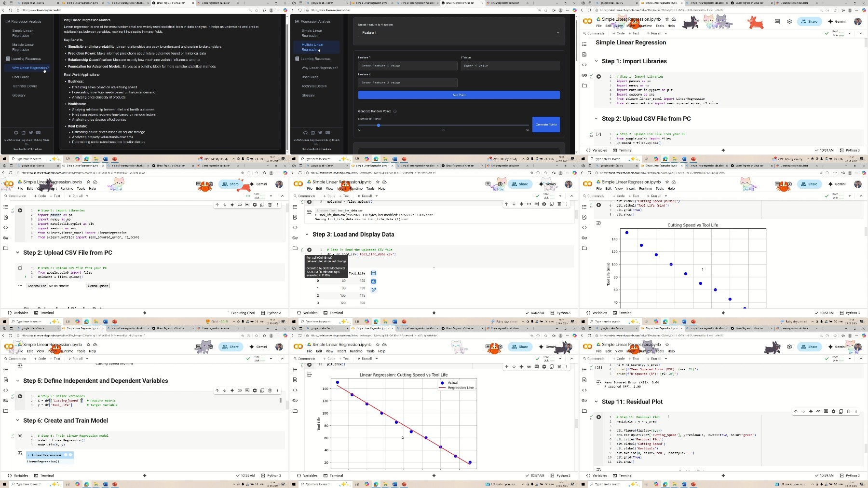Collapse the Step 11: Residual Plot section
Image resolution: width=868 pixels, height=488 pixels.
click(x=597, y=402)
